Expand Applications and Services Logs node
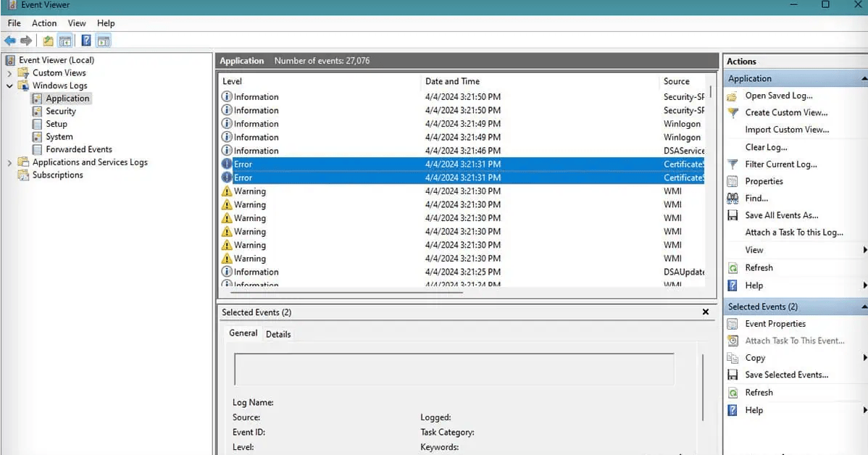 click(x=9, y=163)
